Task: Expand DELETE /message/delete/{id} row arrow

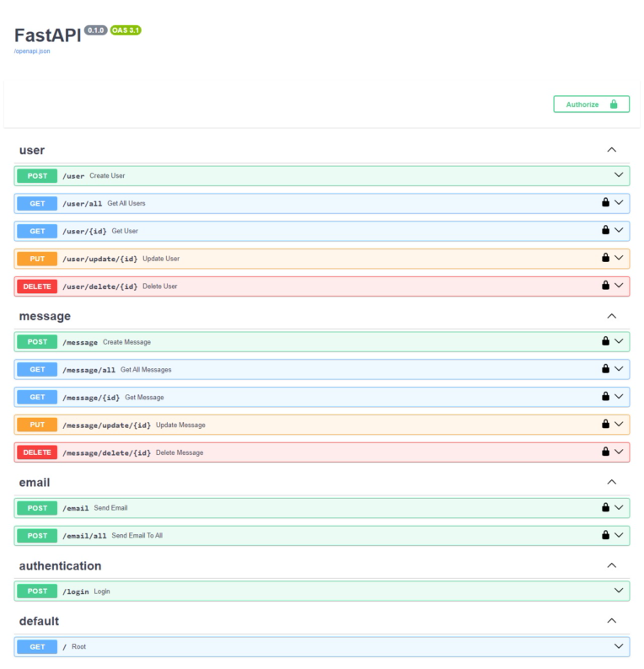Action: coord(619,452)
